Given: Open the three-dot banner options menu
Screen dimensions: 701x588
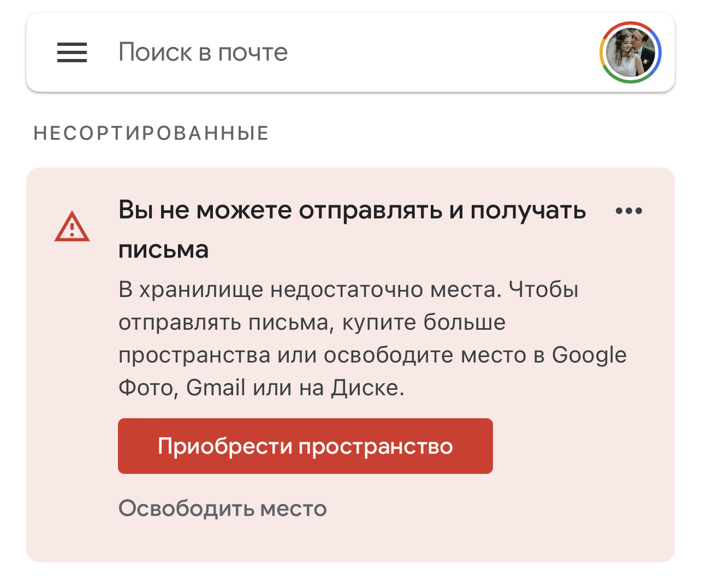Looking at the screenshot, I should tap(629, 211).
